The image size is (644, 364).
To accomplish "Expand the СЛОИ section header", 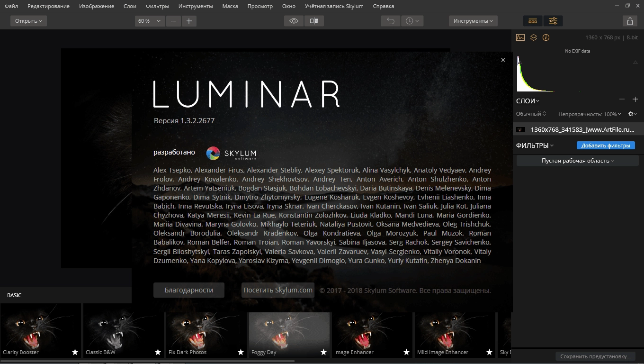I will click(x=528, y=100).
